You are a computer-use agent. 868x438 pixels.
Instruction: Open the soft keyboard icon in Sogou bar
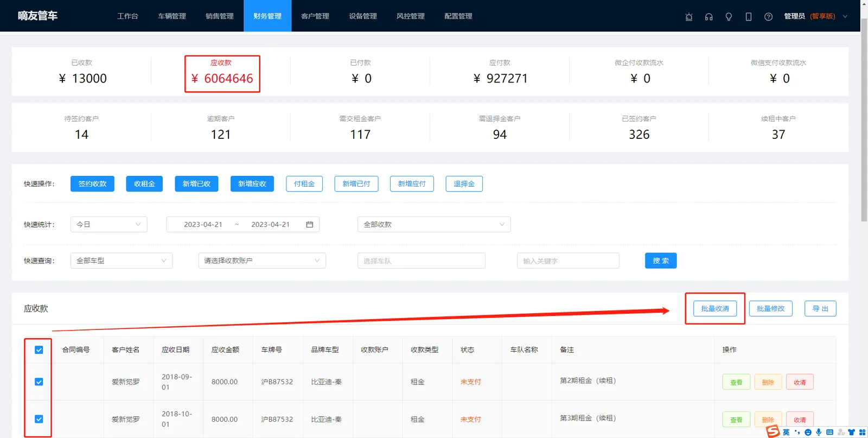point(829,432)
